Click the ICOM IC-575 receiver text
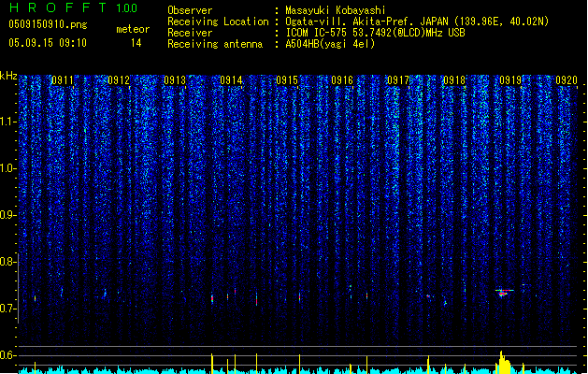 tap(375, 33)
